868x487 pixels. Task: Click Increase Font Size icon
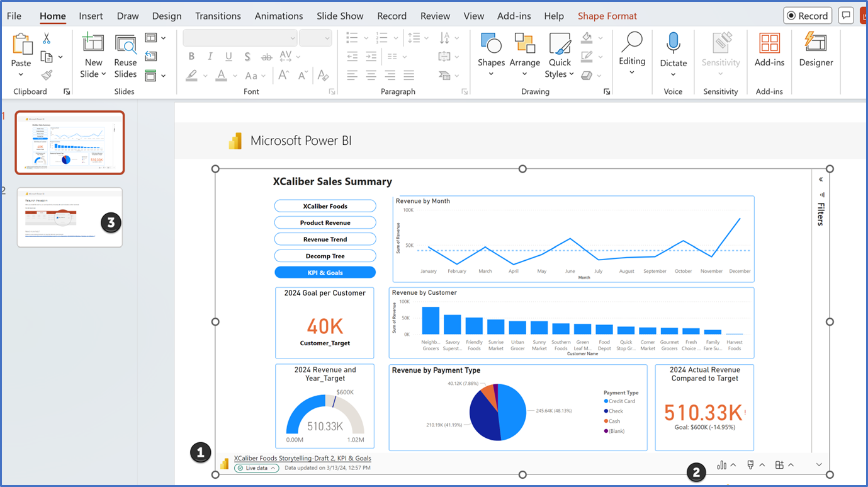tap(284, 76)
